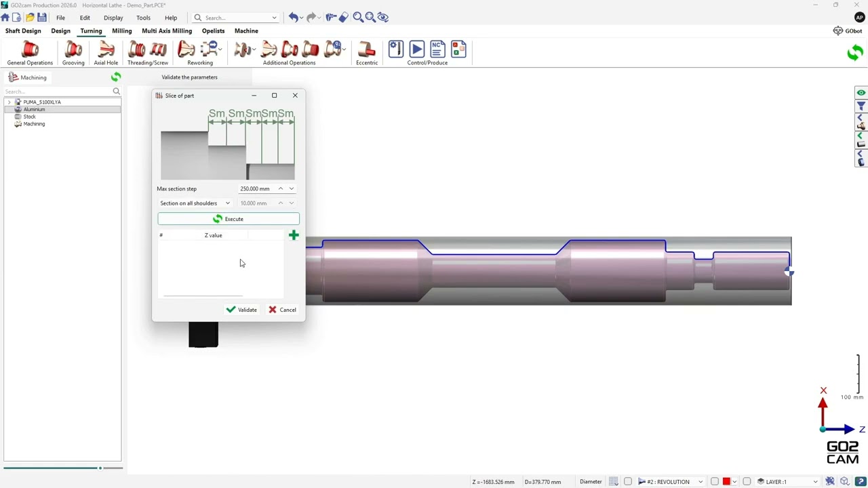Confirm with the Validate button

[x=241, y=310]
